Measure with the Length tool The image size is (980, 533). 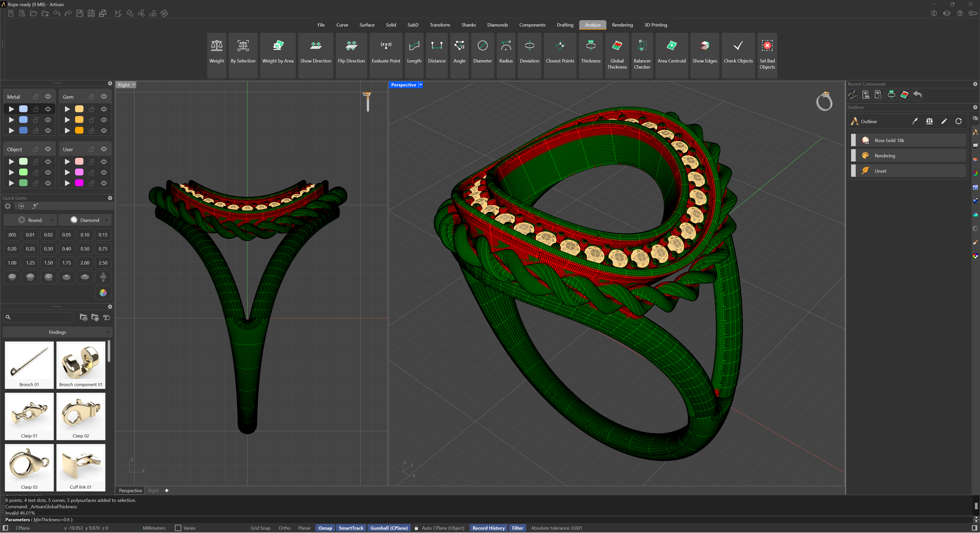click(x=414, y=56)
